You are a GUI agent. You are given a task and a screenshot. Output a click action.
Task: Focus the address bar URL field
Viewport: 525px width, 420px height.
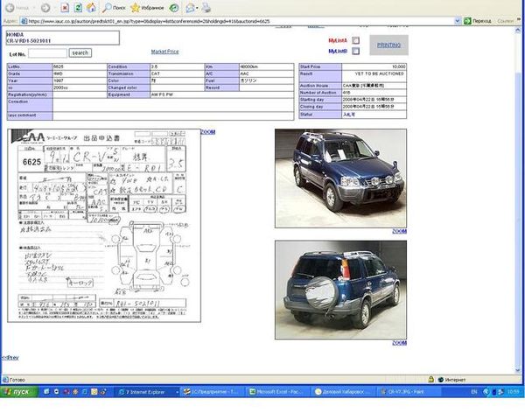click(238, 21)
